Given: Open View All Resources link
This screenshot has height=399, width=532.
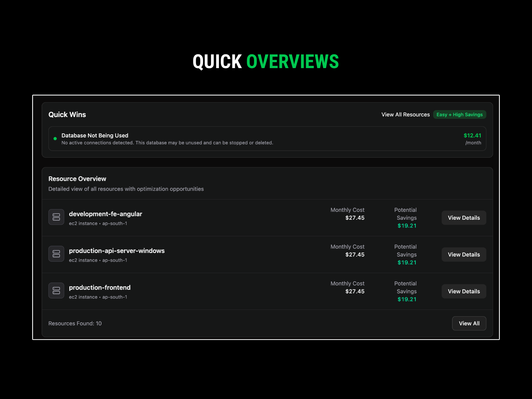Looking at the screenshot, I should [x=405, y=115].
